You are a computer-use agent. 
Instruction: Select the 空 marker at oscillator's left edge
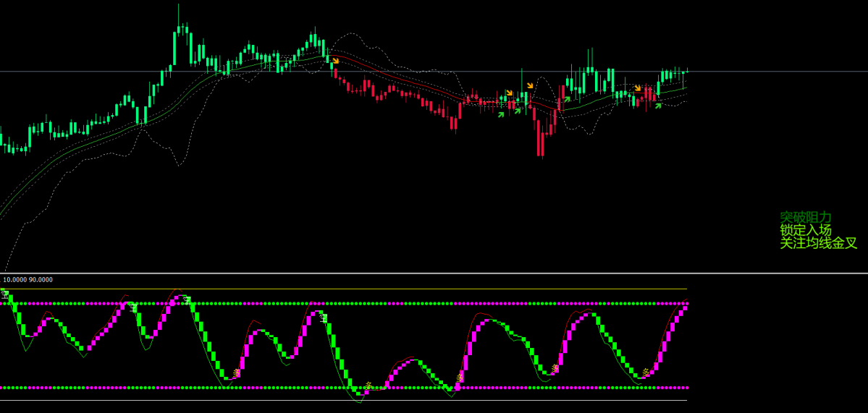click(x=5, y=296)
